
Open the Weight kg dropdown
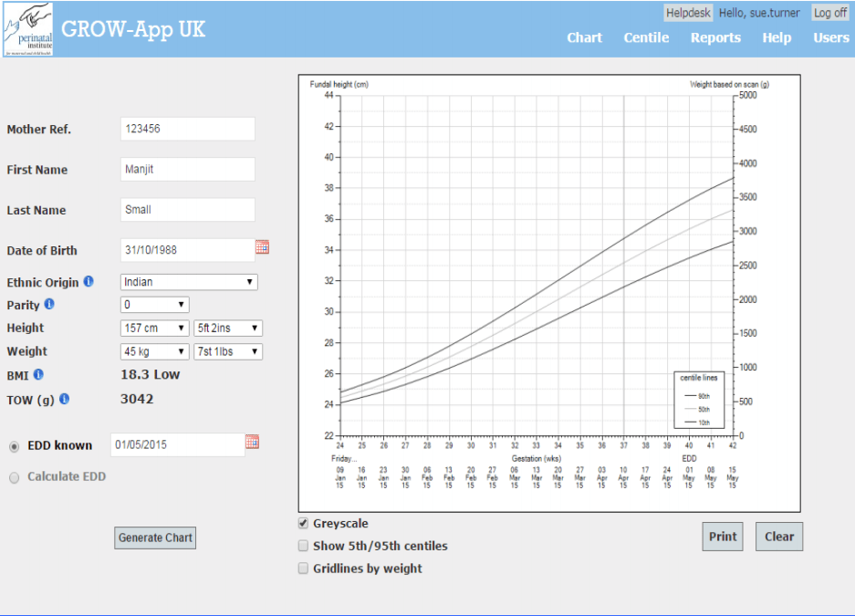point(154,351)
